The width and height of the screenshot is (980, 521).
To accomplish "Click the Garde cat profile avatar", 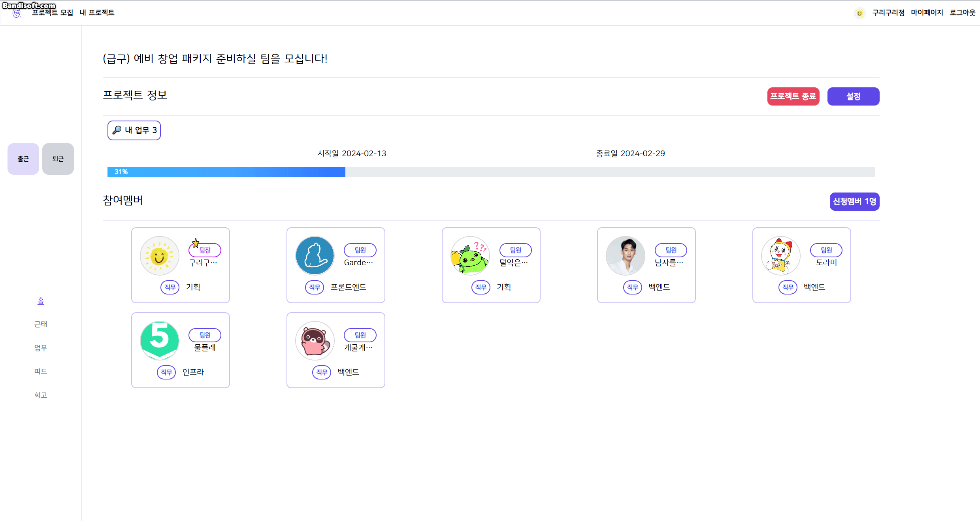I will click(x=315, y=255).
